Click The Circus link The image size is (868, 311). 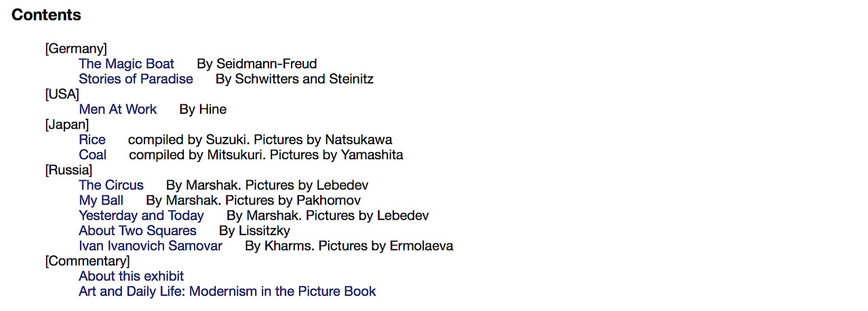111,186
